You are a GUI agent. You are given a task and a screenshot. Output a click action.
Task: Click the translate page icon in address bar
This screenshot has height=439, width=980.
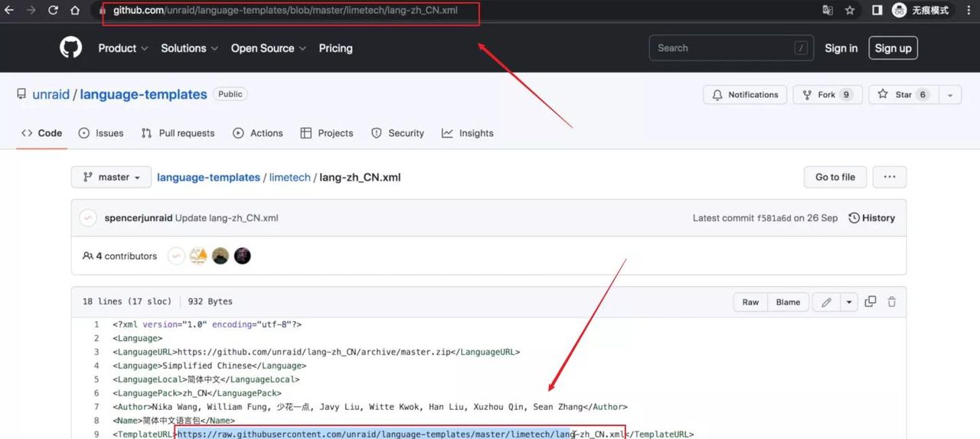tap(828, 10)
